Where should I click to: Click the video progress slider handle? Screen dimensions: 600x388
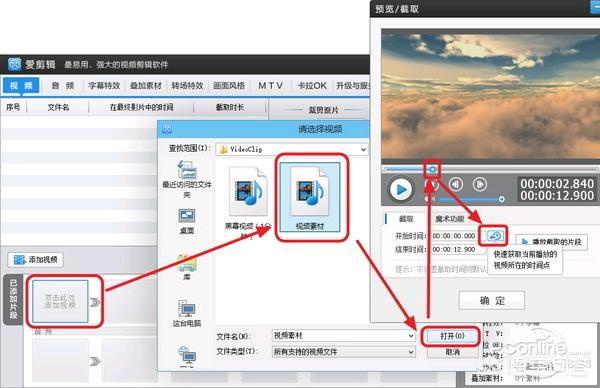tap(432, 169)
